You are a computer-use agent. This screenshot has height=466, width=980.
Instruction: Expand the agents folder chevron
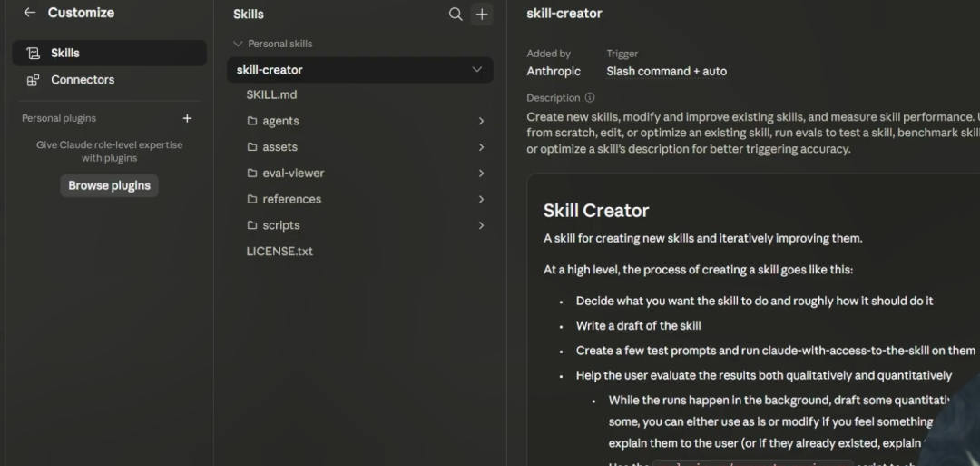(x=481, y=121)
